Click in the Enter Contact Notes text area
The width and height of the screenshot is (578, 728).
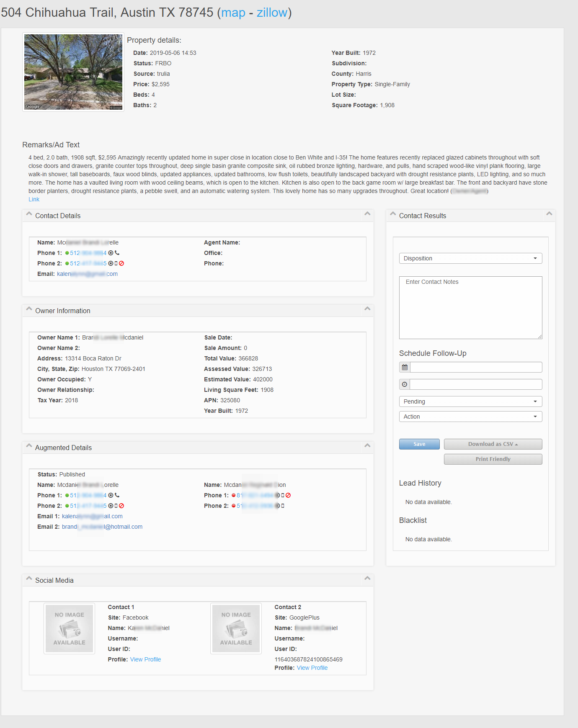[470, 308]
